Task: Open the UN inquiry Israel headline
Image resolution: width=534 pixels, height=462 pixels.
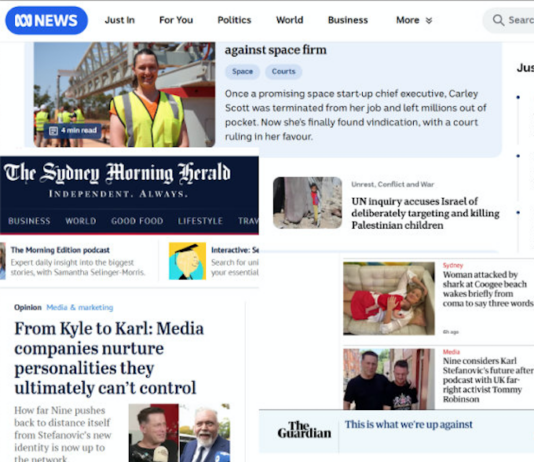Action: [425, 213]
